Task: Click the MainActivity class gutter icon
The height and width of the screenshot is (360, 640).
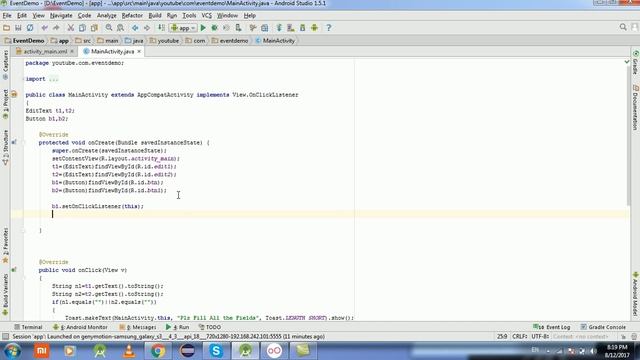Action: [14, 95]
